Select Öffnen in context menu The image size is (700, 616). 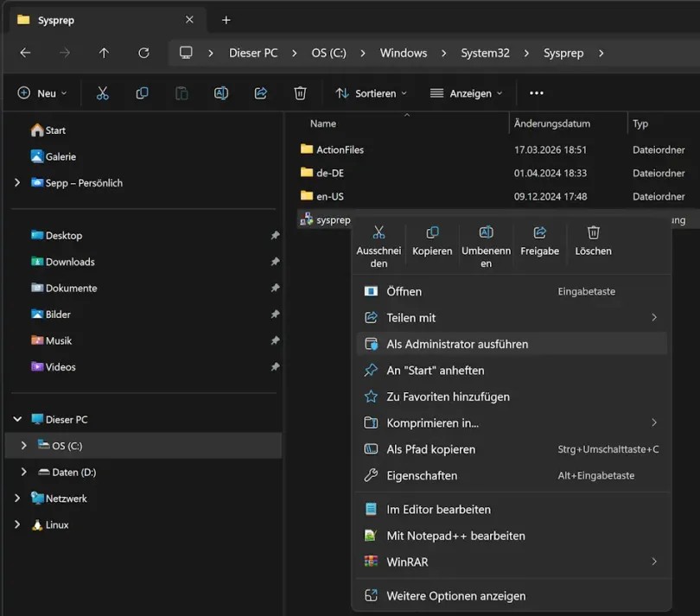point(512,291)
